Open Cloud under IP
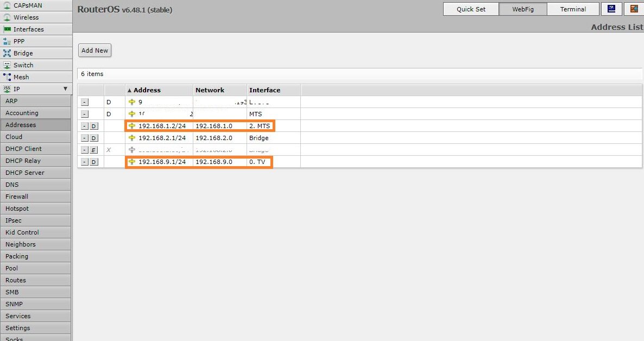Screen dimensions: 644x341 click(x=36, y=136)
